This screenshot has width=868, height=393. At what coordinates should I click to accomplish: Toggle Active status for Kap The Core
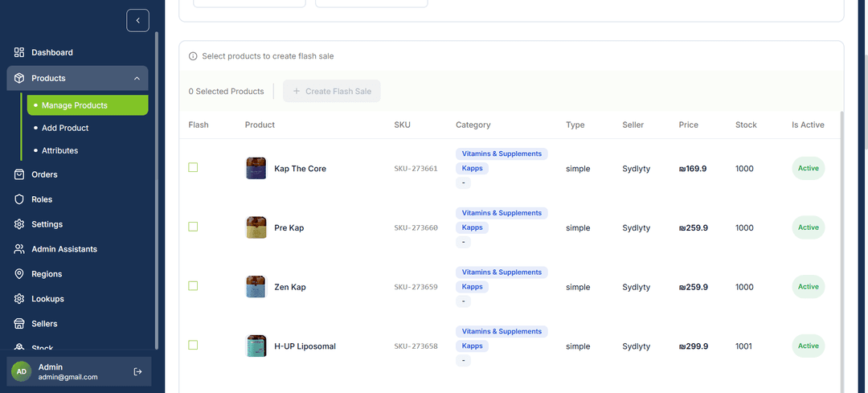tap(809, 168)
